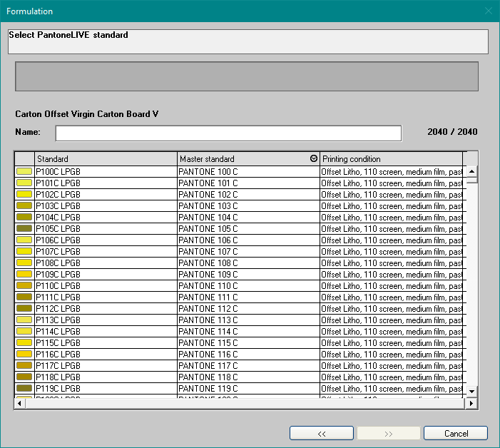
Task: Click the color swatch for P114C LPGB
Action: [x=24, y=331]
